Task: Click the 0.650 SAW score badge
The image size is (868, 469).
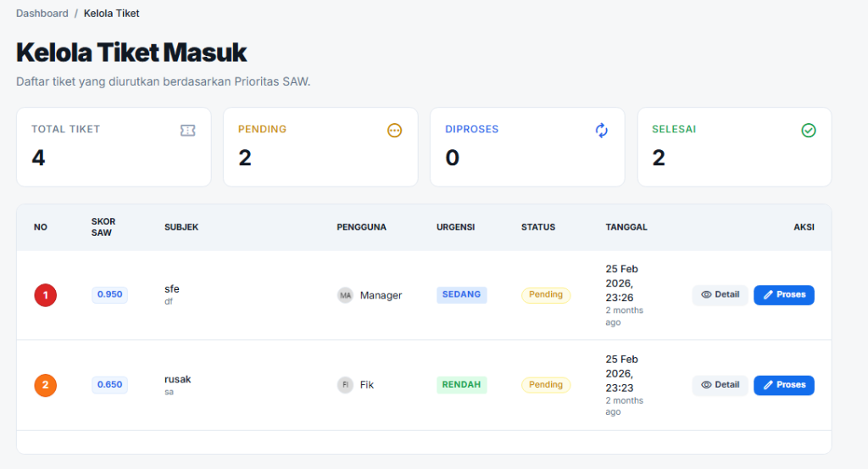Action: tap(109, 385)
